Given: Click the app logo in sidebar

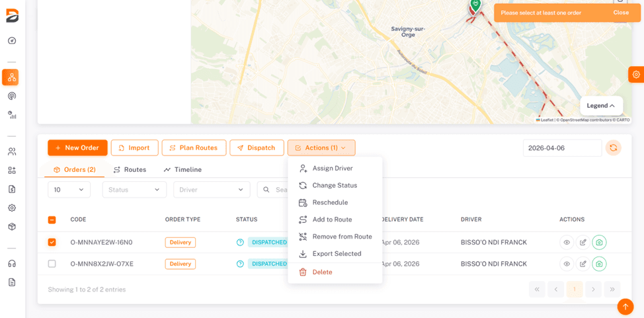Looking at the screenshot, I should pos(13,16).
